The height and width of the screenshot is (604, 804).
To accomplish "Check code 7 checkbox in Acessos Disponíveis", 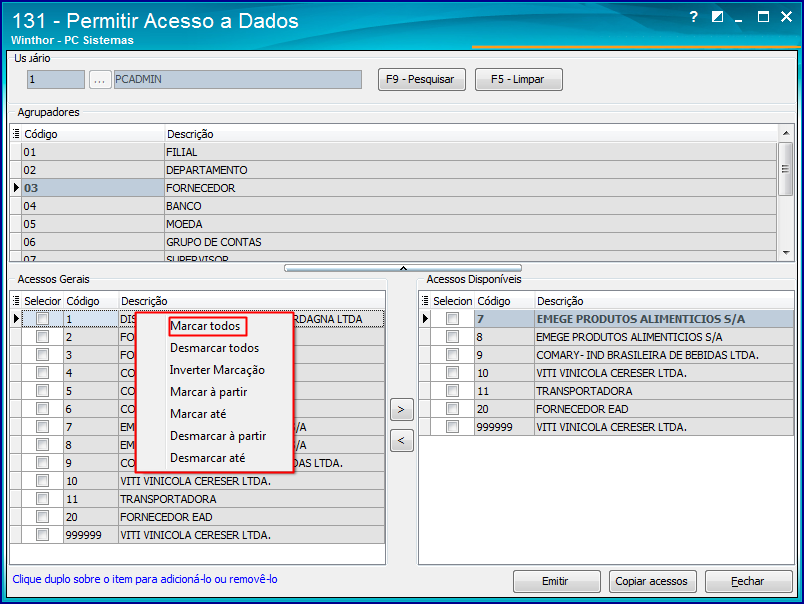I will pyautogui.click(x=452, y=319).
